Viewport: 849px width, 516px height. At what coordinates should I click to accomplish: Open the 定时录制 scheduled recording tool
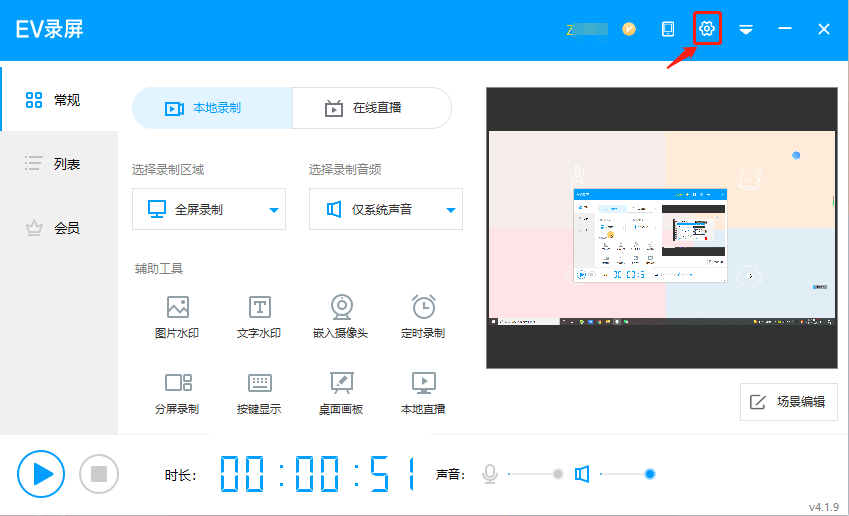click(x=423, y=317)
